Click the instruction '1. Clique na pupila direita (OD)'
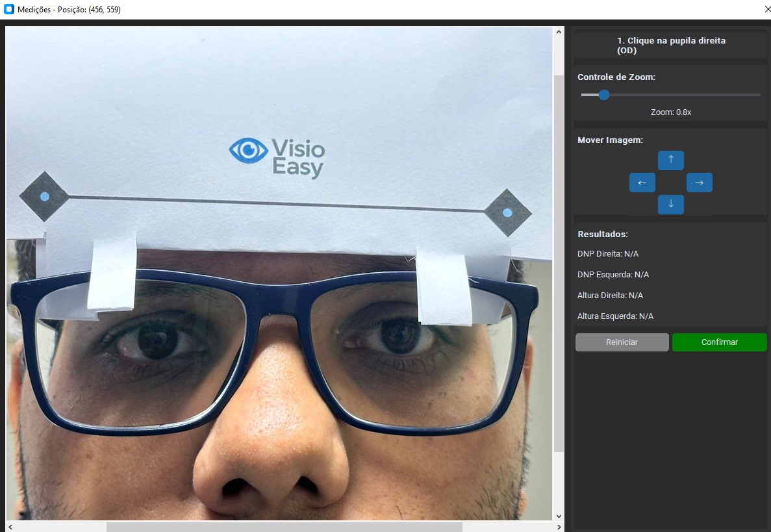This screenshot has width=771, height=532. [671, 45]
